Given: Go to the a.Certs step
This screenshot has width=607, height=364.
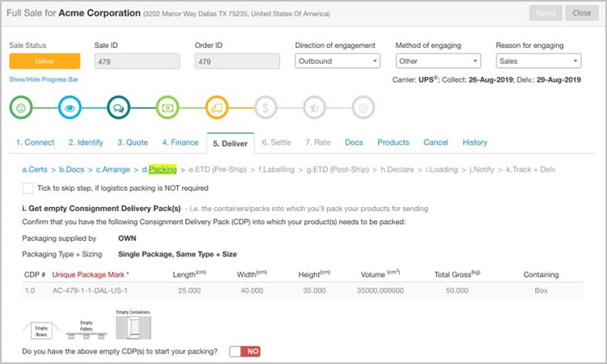Looking at the screenshot, I should [x=35, y=169].
